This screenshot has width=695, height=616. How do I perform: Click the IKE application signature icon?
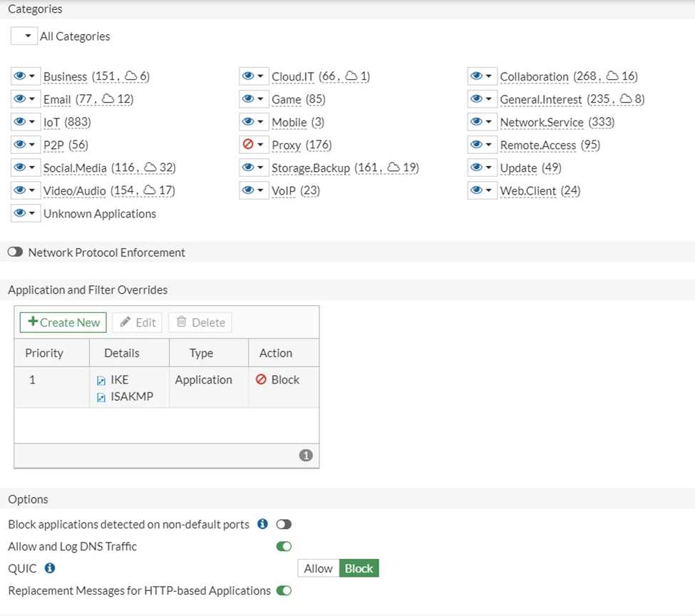click(x=101, y=381)
